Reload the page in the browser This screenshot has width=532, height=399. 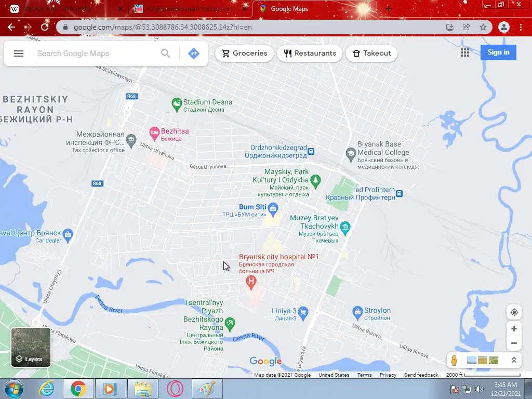(45, 27)
